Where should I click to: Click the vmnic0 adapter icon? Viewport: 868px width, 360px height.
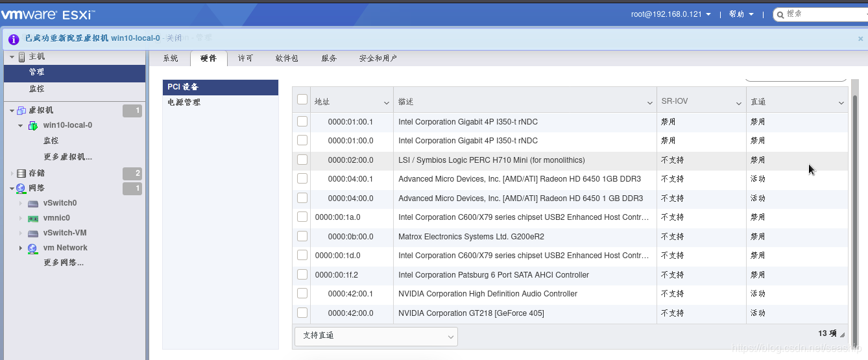tap(33, 219)
